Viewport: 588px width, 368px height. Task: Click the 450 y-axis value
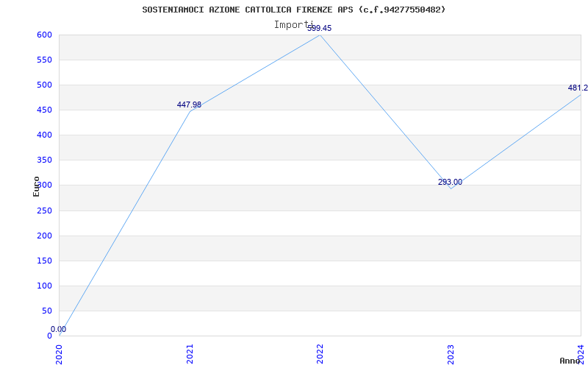tap(44, 110)
